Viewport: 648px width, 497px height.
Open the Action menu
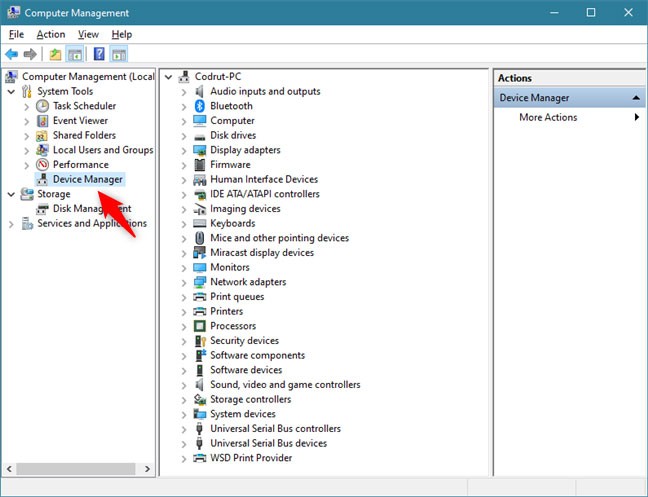(51, 34)
